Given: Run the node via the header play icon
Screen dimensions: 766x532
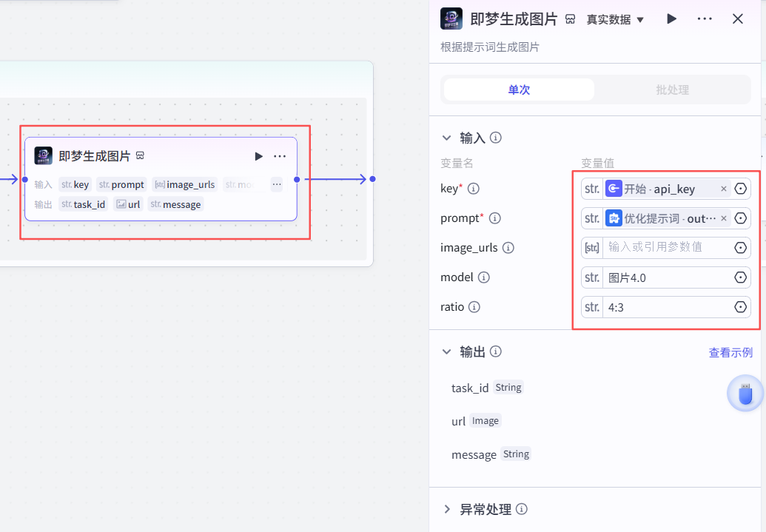Looking at the screenshot, I should click(x=671, y=18).
